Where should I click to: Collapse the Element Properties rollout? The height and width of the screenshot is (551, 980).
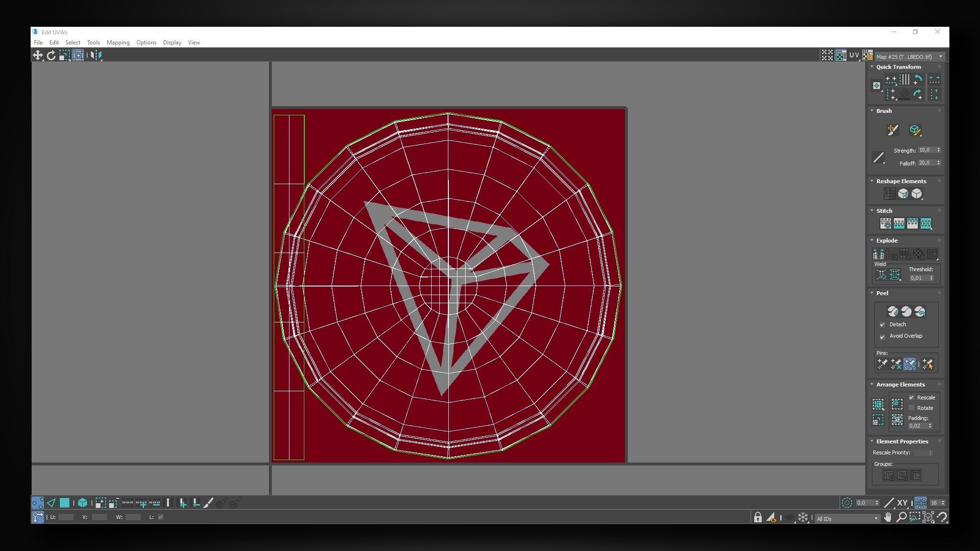pyautogui.click(x=872, y=441)
